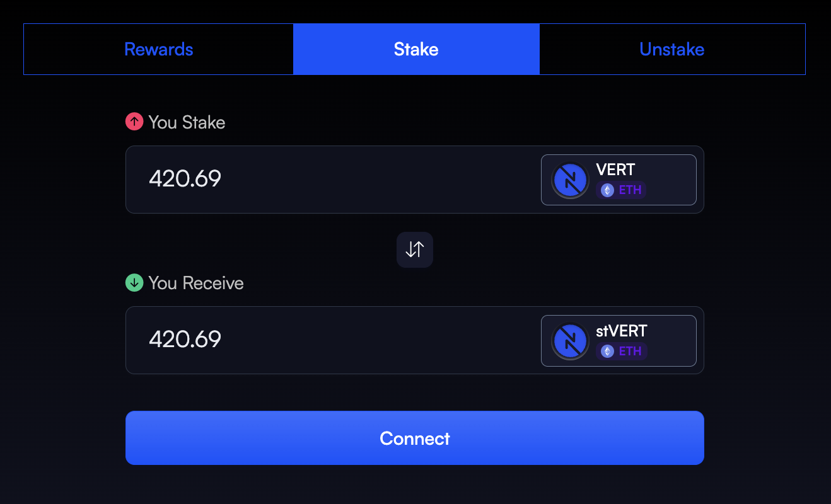This screenshot has width=831, height=504.
Task: Click the You Receive label text
Action: pos(196,283)
